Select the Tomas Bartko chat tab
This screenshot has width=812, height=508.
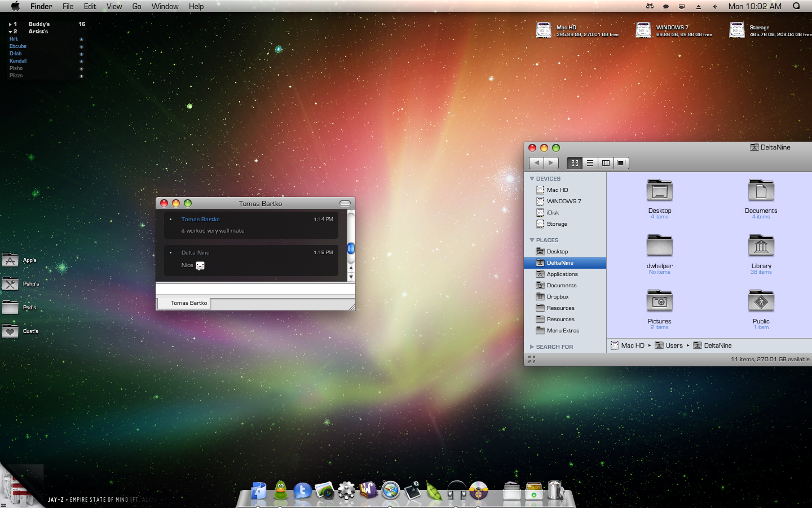tap(183, 303)
